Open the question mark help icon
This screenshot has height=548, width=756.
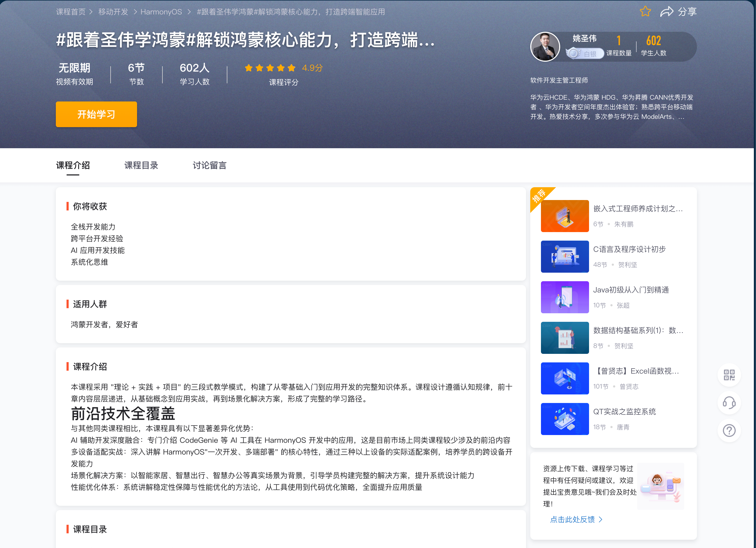729,430
